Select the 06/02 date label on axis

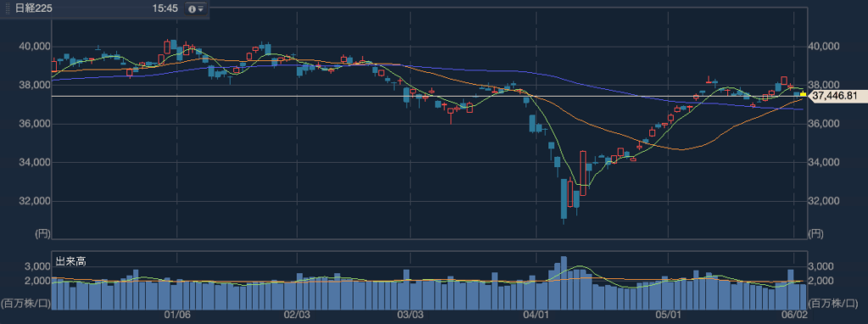point(793,316)
